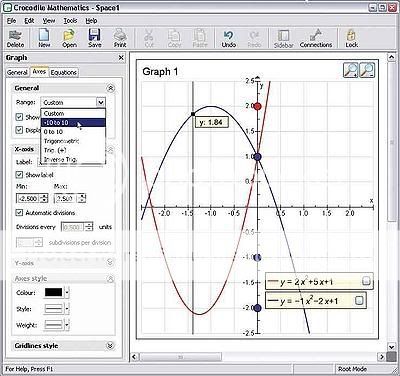Click the blue point at y 1.0
Image resolution: width=400 pixels, height=376 pixels.
point(257,157)
